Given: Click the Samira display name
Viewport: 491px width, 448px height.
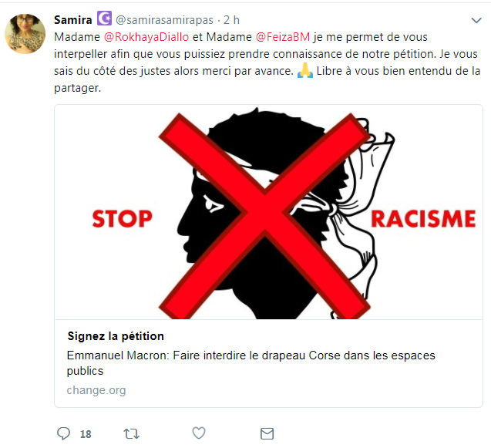Looking at the screenshot, I should tap(73, 20).
